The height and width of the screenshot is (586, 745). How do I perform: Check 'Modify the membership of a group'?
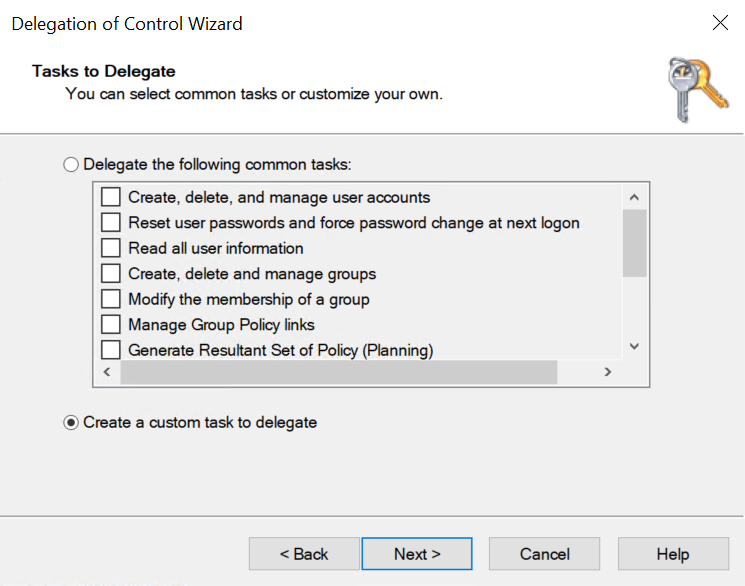110,298
